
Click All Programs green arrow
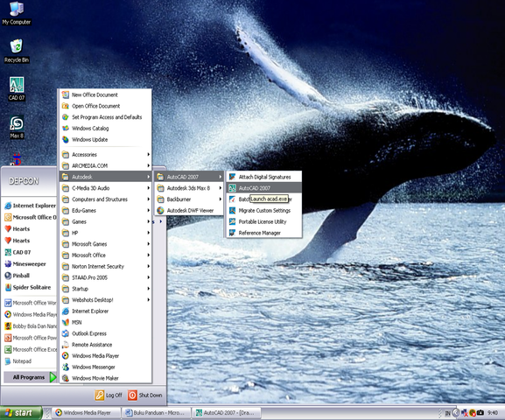click(x=53, y=377)
